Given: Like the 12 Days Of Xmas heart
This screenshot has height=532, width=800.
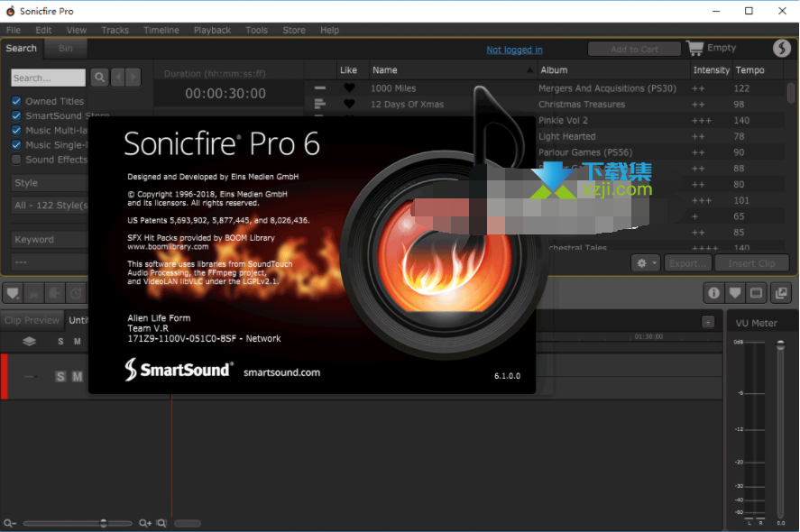Looking at the screenshot, I should click(x=349, y=104).
